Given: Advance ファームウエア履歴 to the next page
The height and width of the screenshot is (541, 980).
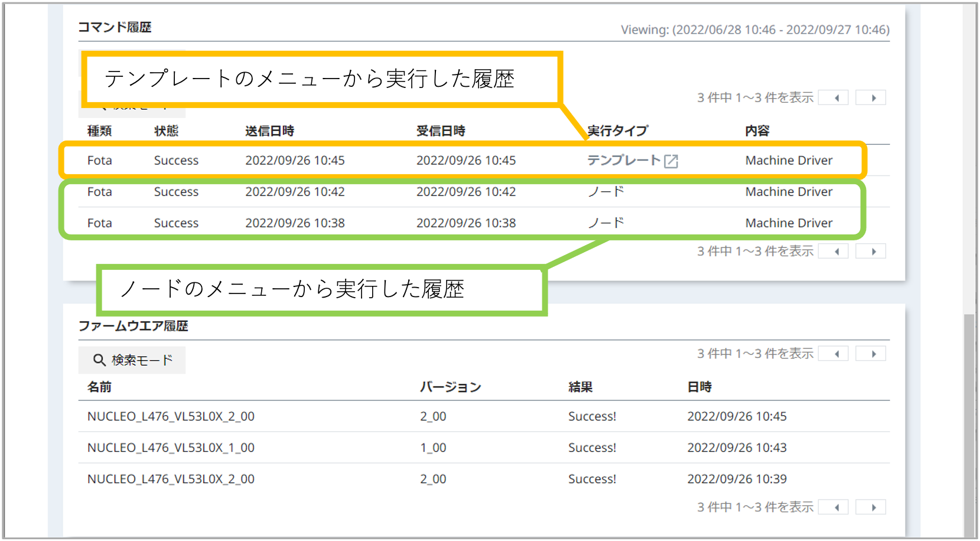Looking at the screenshot, I should pyautogui.click(x=871, y=353).
